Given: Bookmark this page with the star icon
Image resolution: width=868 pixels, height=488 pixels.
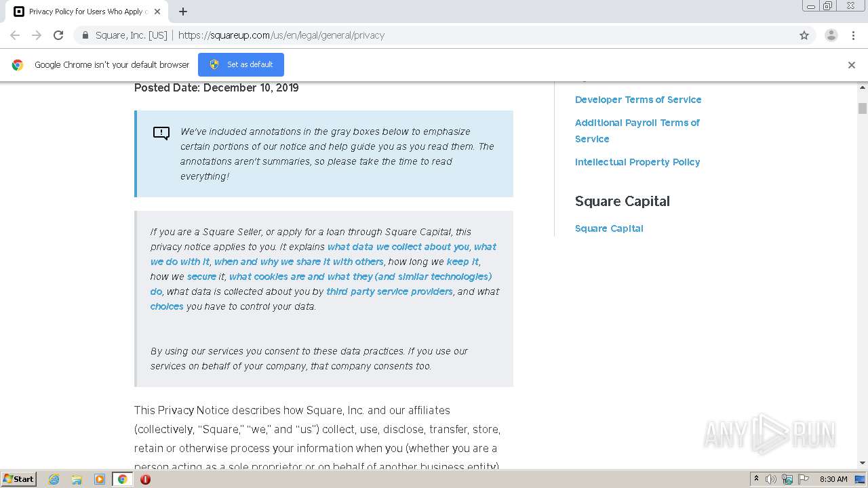Looking at the screenshot, I should pos(804,35).
